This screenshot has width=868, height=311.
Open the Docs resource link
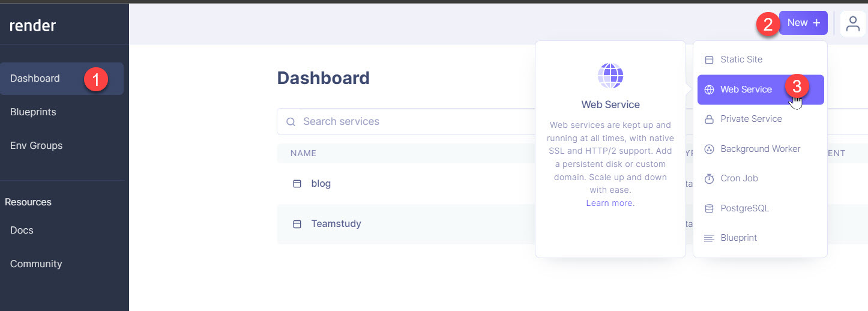tap(22, 231)
